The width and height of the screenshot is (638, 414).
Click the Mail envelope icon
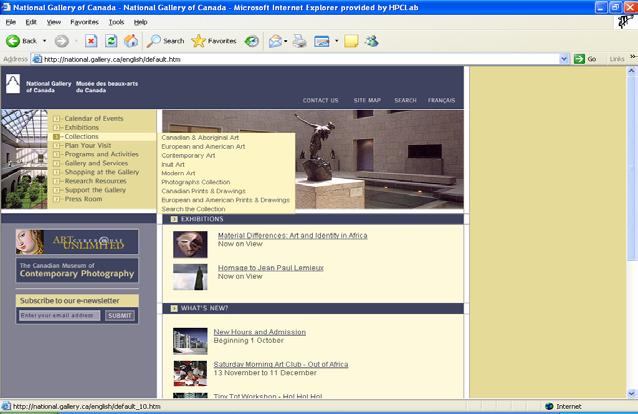click(x=275, y=41)
